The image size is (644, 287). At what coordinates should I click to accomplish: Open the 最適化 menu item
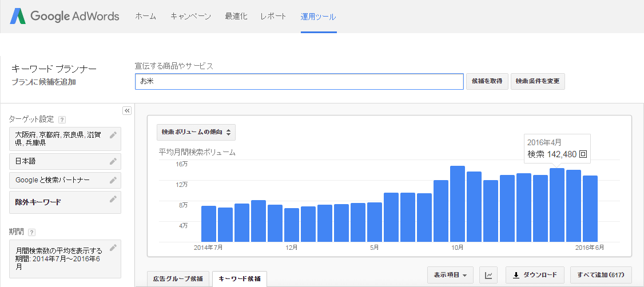[x=236, y=17]
